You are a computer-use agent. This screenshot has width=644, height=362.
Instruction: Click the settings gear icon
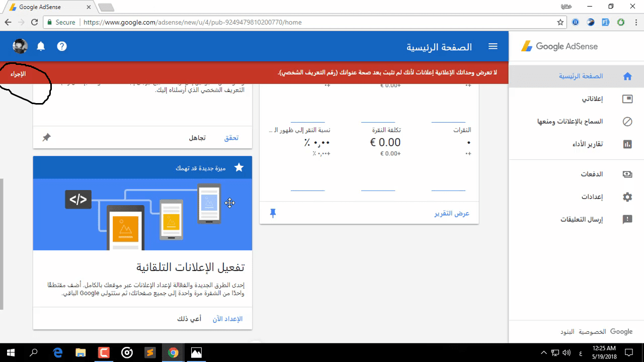click(627, 197)
